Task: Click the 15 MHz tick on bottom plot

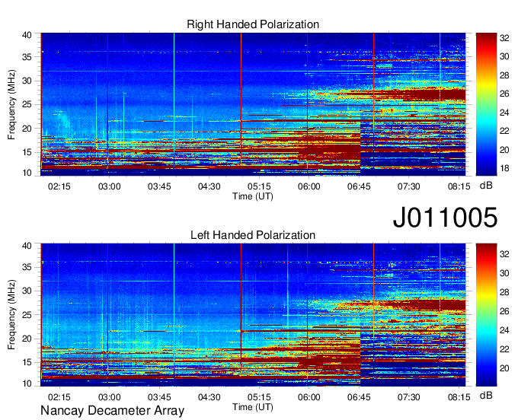Action: click(x=27, y=363)
